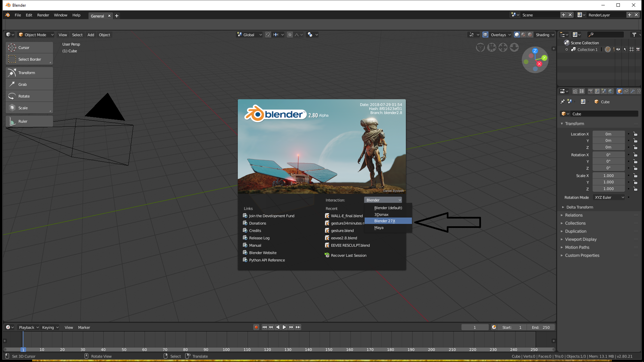
Task: Open the Rotation Mode XYZ Euler dropdown
Action: coord(609,197)
